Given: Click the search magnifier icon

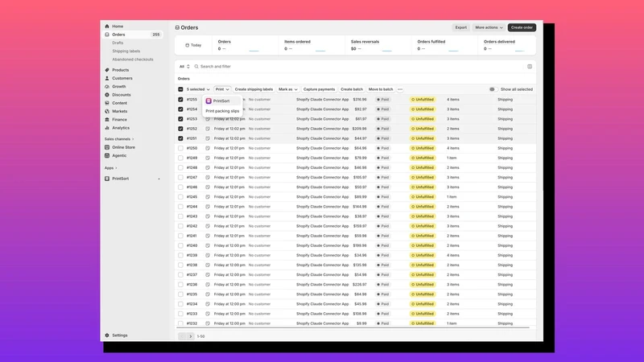Looking at the screenshot, I should point(196,67).
